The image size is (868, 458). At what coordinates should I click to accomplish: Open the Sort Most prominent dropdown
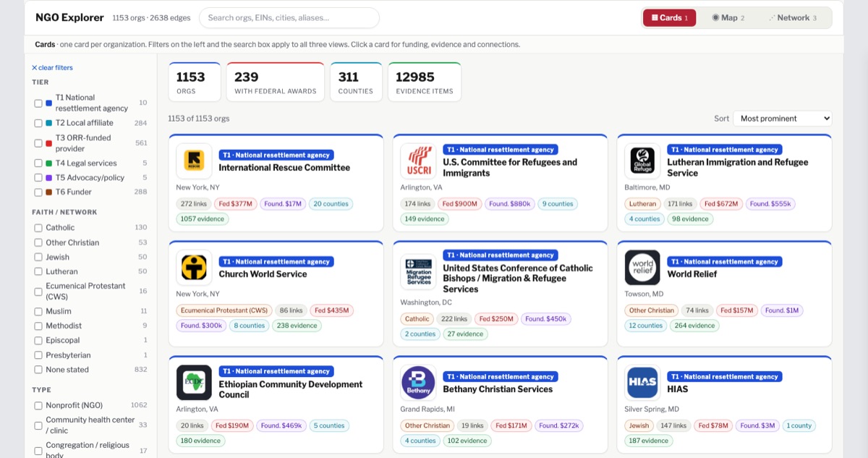point(783,118)
